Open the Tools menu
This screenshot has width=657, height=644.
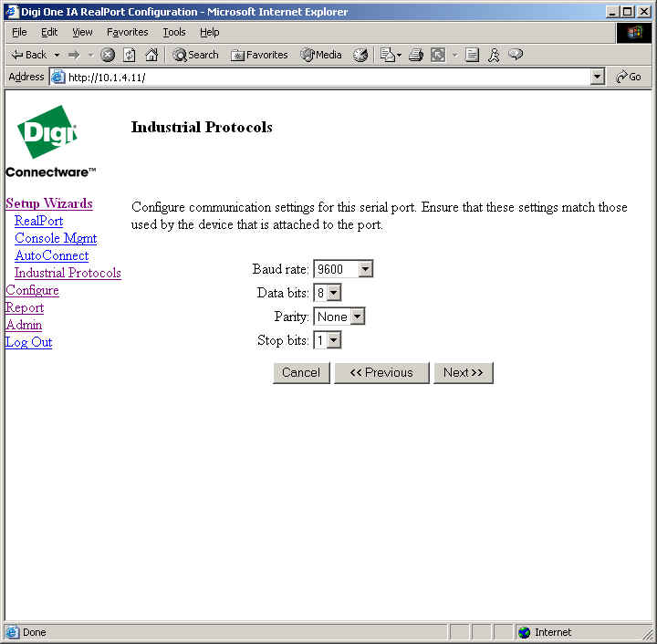click(173, 32)
